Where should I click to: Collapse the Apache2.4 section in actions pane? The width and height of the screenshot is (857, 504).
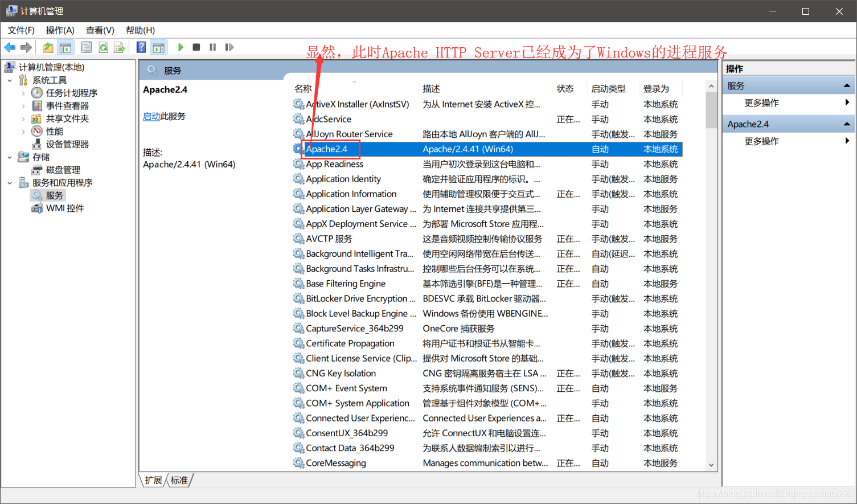(x=847, y=124)
